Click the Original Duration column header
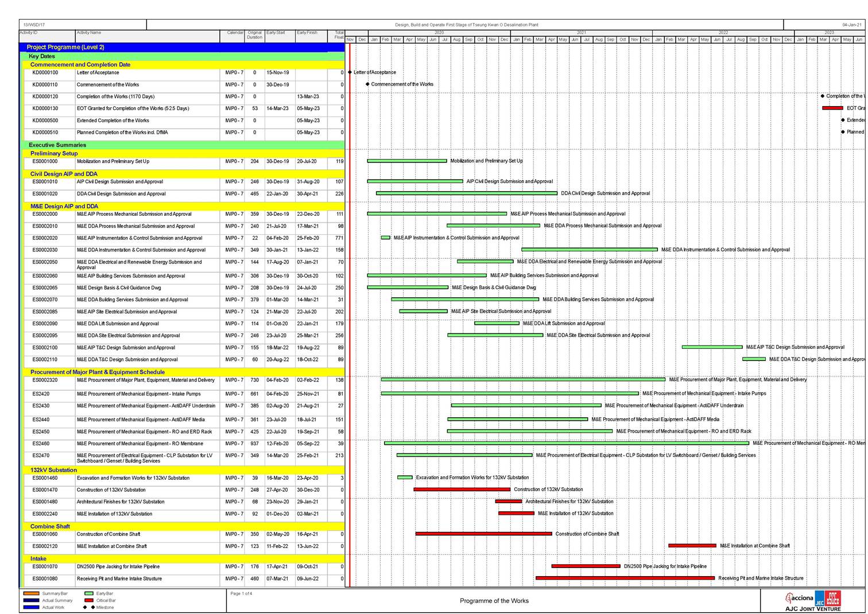Image resolution: width=868 pixels, height=614 pixels. (x=255, y=36)
